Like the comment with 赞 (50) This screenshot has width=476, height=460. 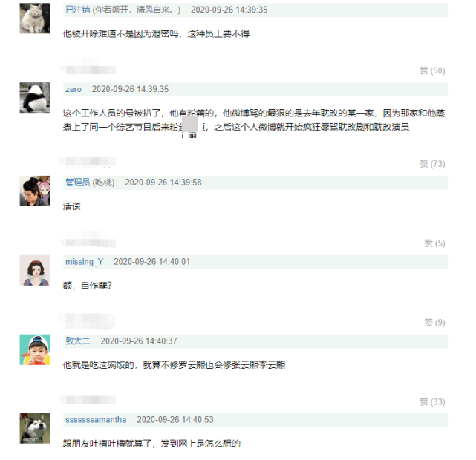click(x=432, y=70)
